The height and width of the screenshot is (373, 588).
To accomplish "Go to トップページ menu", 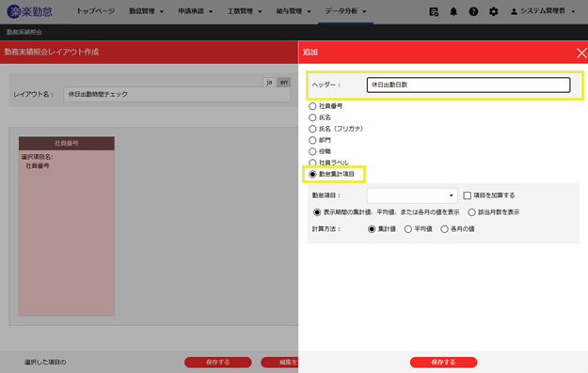I will (x=96, y=11).
